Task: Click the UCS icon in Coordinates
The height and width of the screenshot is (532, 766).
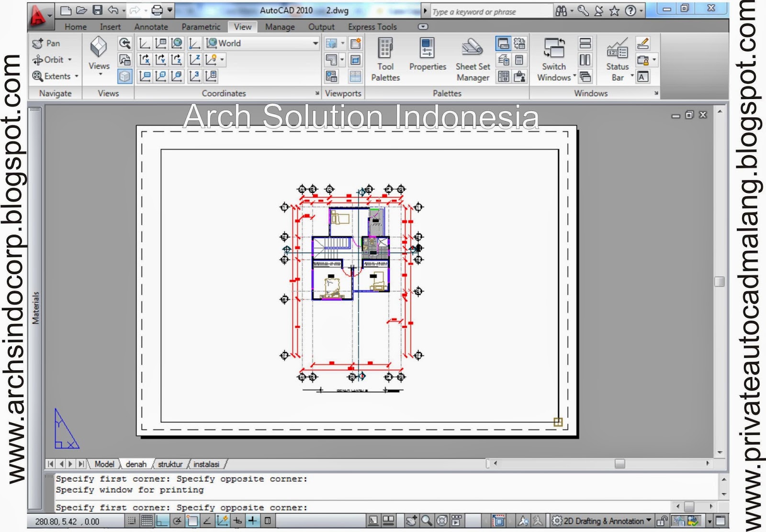Action: coord(145,44)
